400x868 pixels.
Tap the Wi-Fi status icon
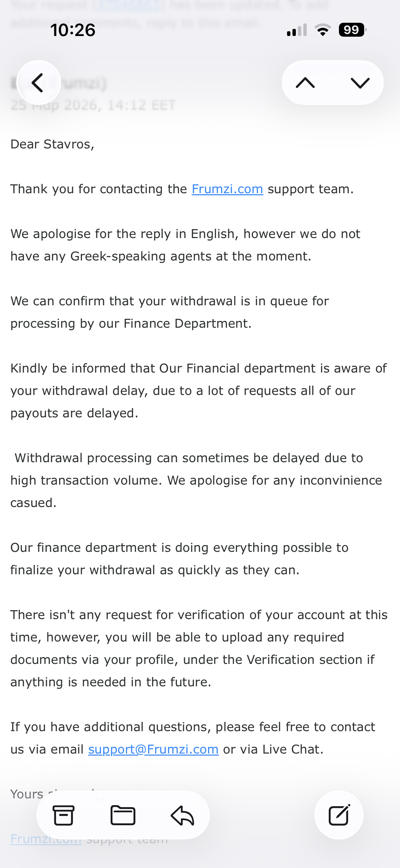pyautogui.click(x=323, y=30)
